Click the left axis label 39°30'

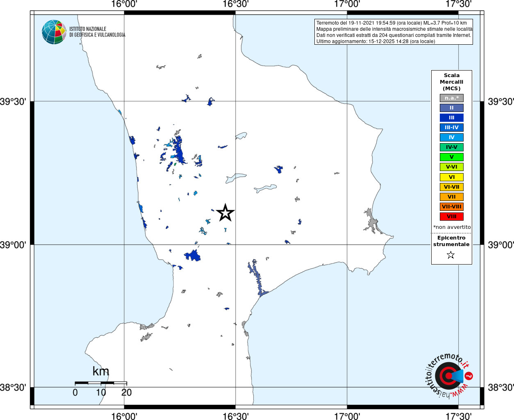point(13,102)
